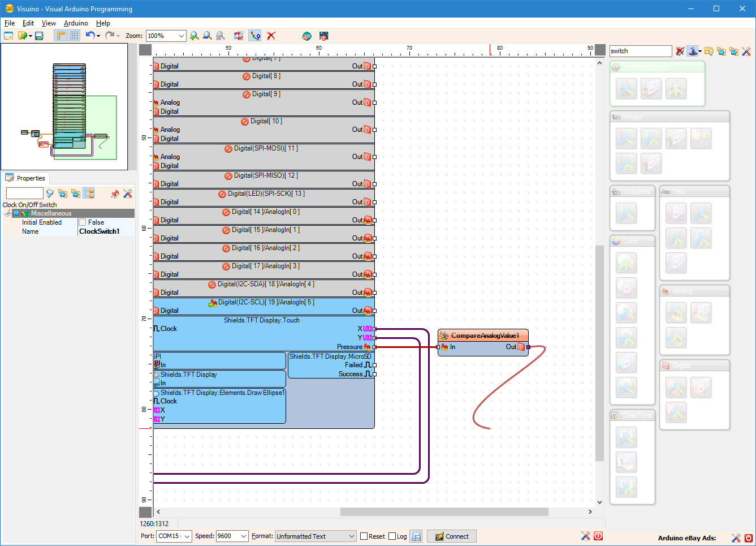Toggle the grid dots toolbar icon
This screenshot has height=546, width=756.
point(75,36)
